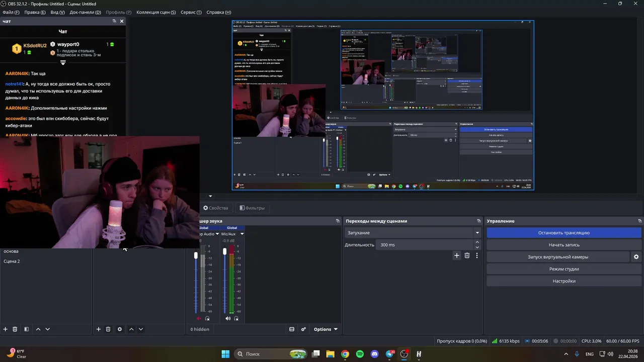Screen dimensions: 644x362
Task: Open Spotify from the taskbar
Action: 360,354
